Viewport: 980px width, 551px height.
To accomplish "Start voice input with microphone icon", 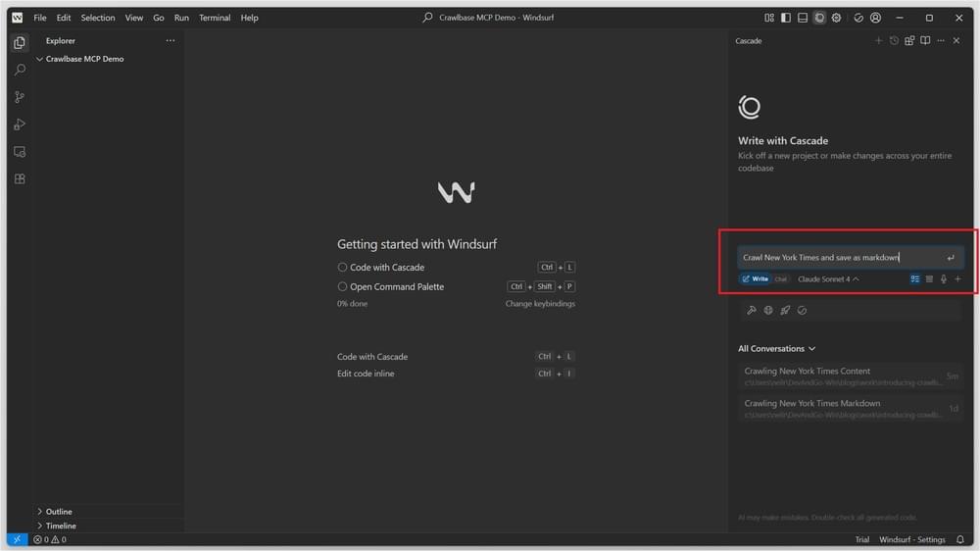I will tap(944, 279).
